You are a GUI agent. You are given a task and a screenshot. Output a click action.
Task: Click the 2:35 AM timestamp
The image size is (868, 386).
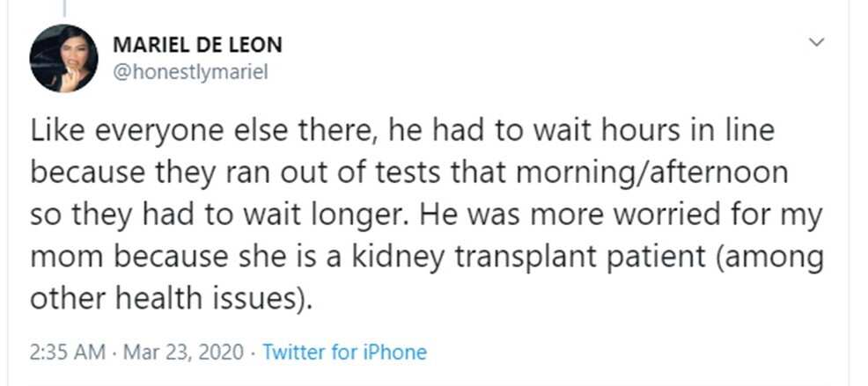click(x=67, y=353)
